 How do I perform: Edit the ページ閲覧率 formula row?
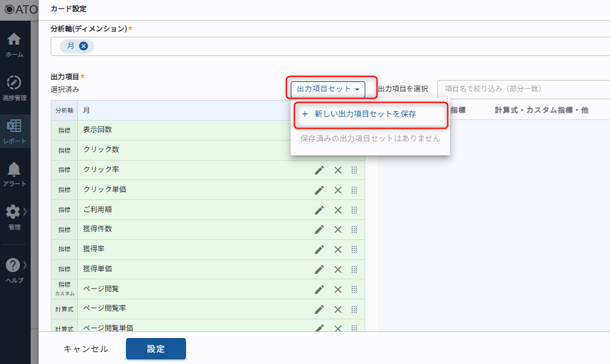coord(319,309)
